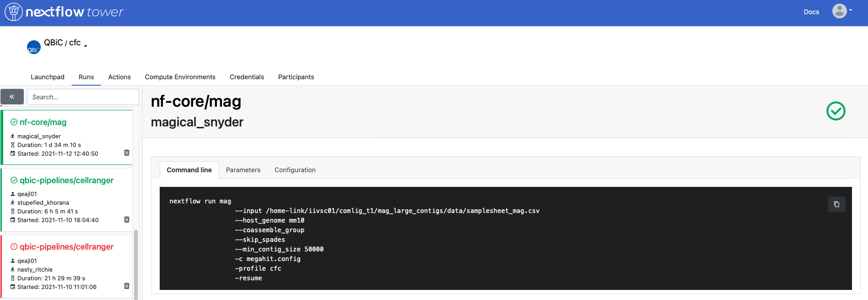Copy the command line to clipboard
This screenshot has width=868, height=300.
[x=836, y=204]
